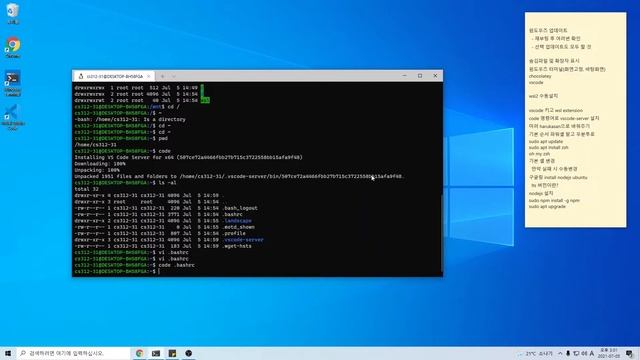Click the '.motd_shown' file name in listing

238,227
